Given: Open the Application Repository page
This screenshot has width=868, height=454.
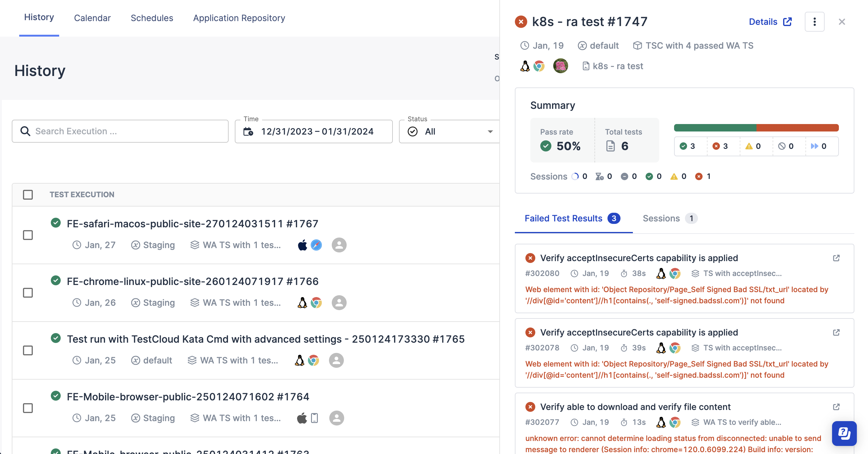Looking at the screenshot, I should click(239, 18).
